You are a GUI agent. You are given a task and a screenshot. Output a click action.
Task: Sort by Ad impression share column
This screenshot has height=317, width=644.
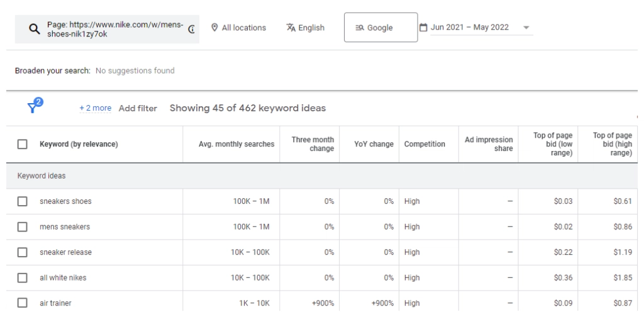tap(489, 144)
